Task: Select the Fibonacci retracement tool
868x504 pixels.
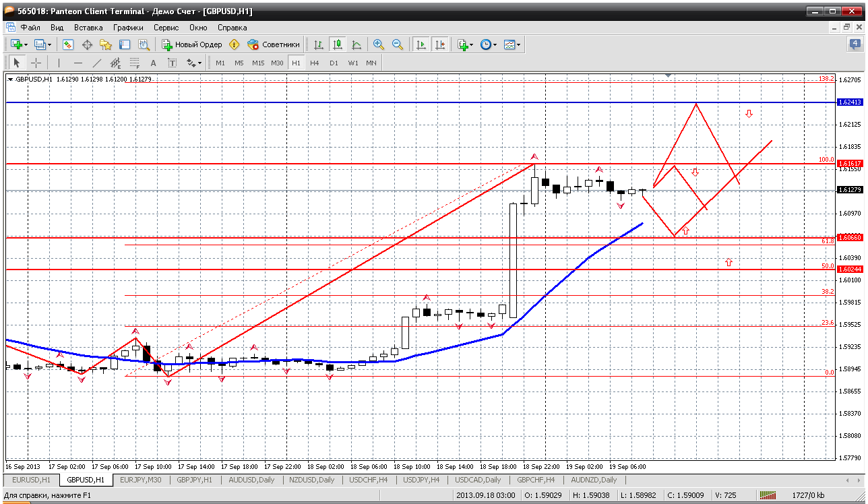Action: click(135, 63)
